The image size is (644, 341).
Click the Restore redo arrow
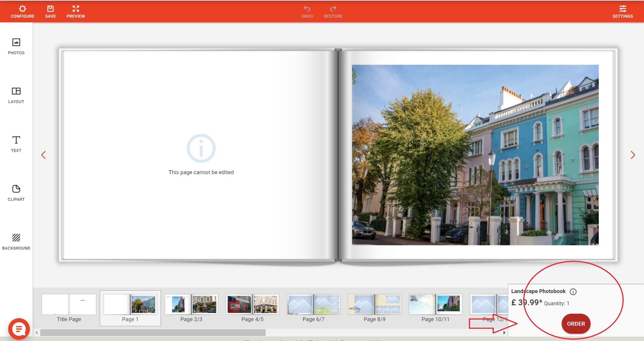333,11
